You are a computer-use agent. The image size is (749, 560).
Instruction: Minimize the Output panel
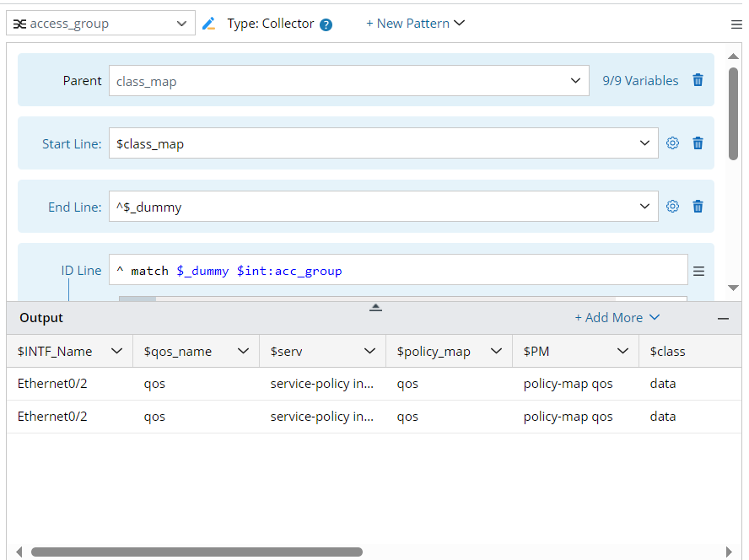[723, 318]
